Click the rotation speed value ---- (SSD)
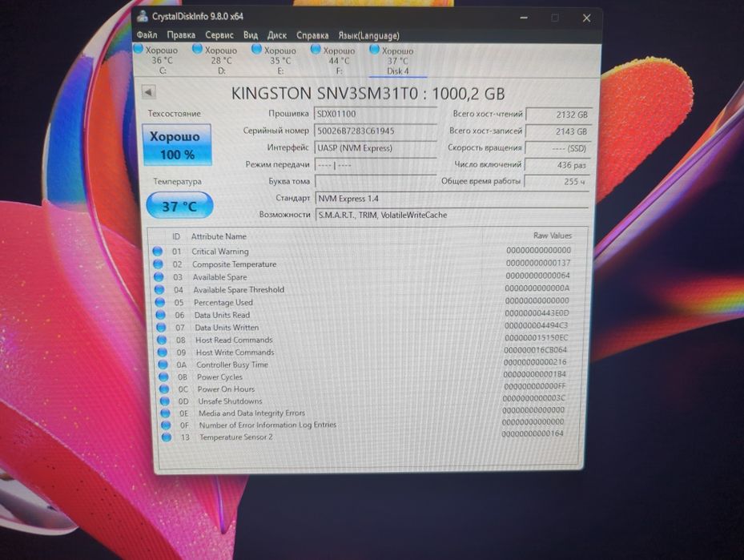Viewport: 744px width, 560px height. 557,148
